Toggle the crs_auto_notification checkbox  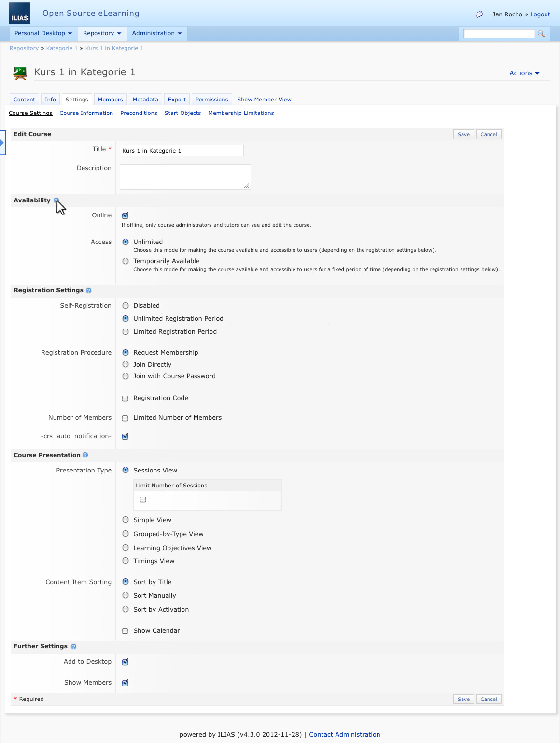125,436
